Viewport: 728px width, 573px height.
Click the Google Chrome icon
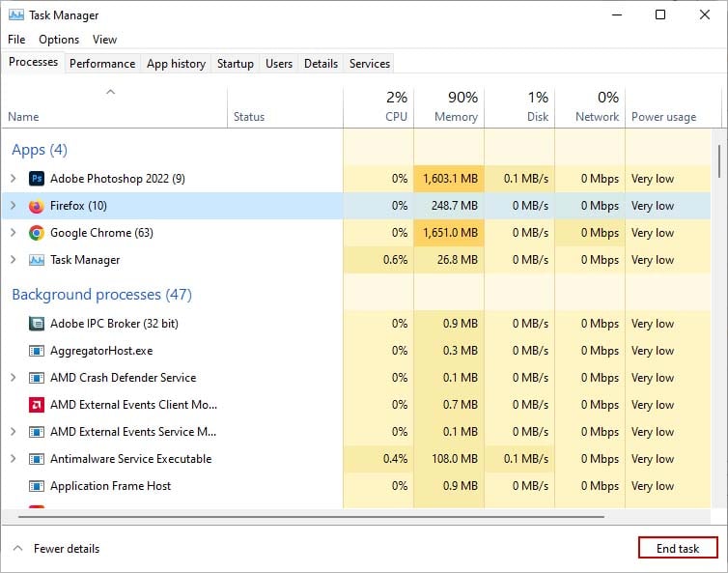pyautogui.click(x=37, y=233)
